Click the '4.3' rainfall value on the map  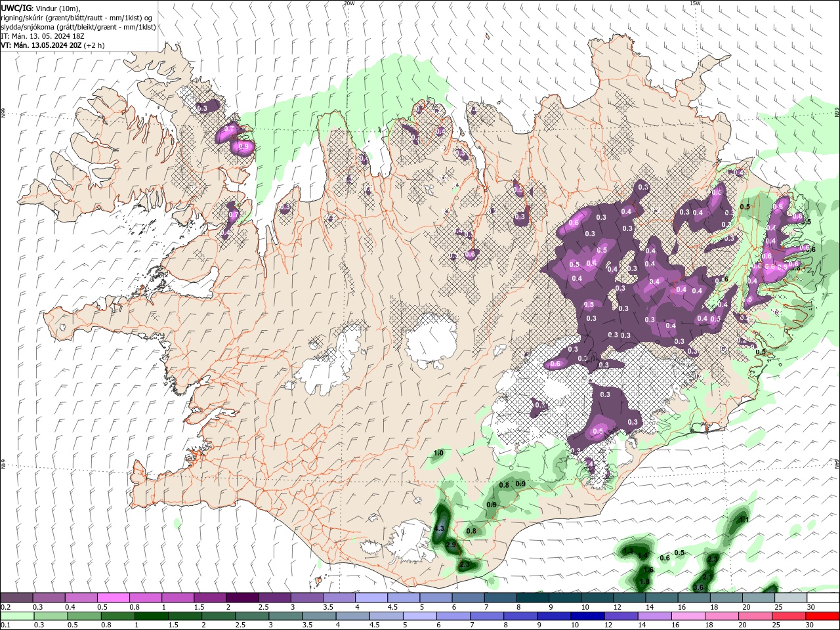439,528
